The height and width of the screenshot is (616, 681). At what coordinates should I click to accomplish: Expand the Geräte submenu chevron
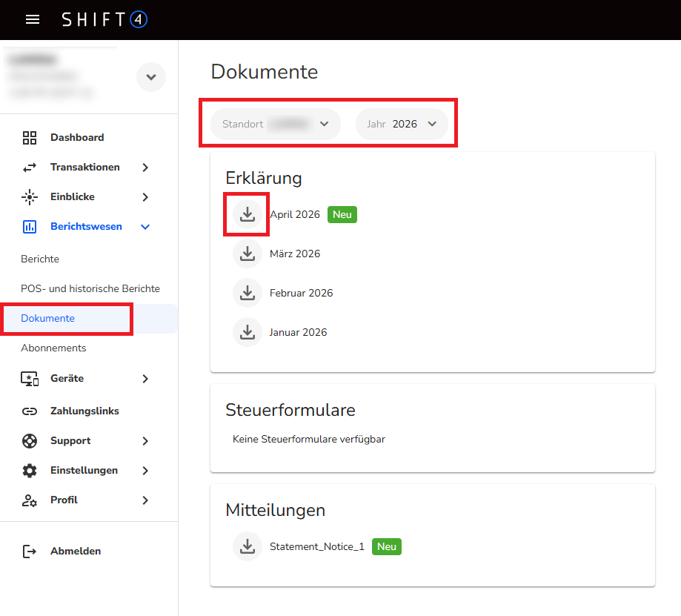pyautogui.click(x=145, y=379)
